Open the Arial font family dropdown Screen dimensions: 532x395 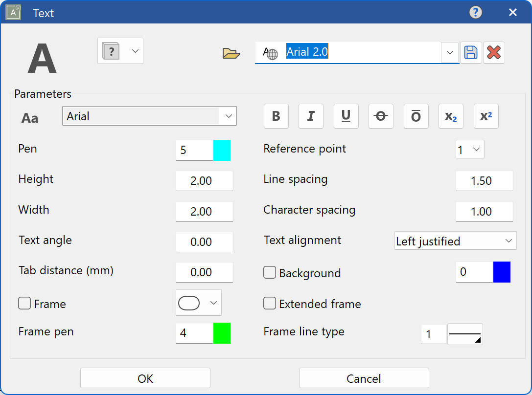coord(229,116)
